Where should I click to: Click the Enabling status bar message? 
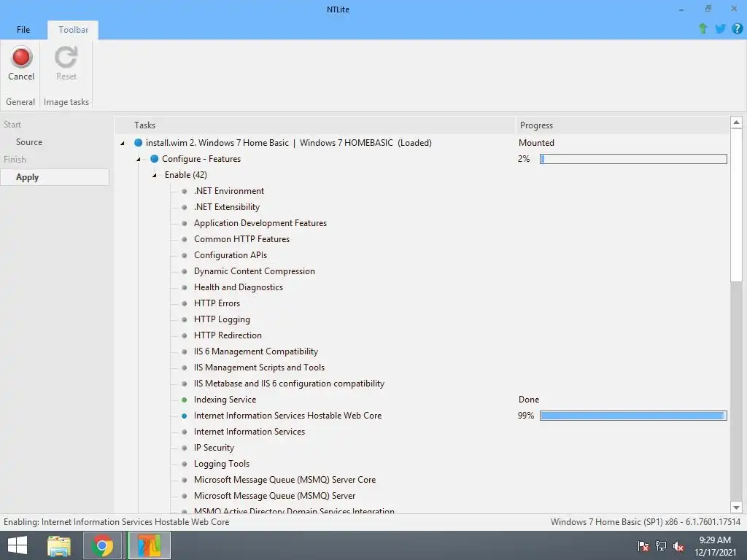[x=116, y=522]
